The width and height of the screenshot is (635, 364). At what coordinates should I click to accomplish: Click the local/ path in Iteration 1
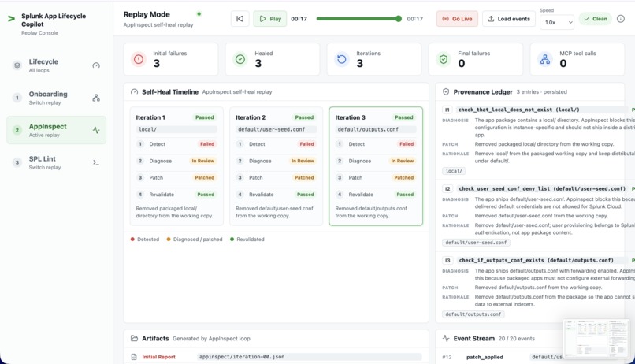pos(176,129)
